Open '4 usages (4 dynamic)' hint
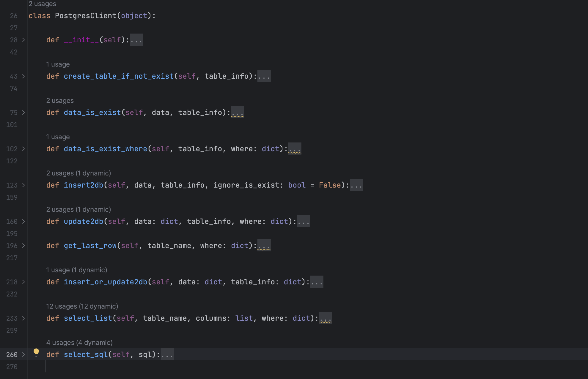The width and height of the screenshot is (588, 379). coord(79,343)
